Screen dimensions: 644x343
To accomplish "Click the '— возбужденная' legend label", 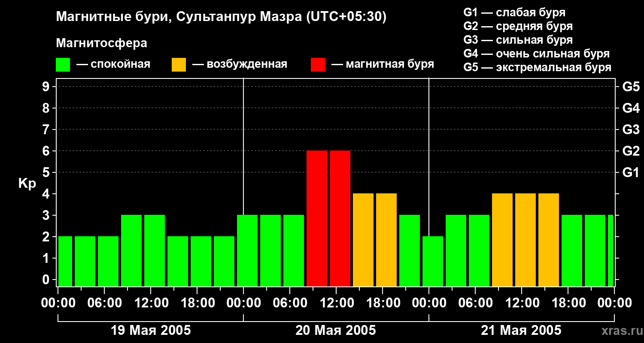I will [x=240, y=64].
